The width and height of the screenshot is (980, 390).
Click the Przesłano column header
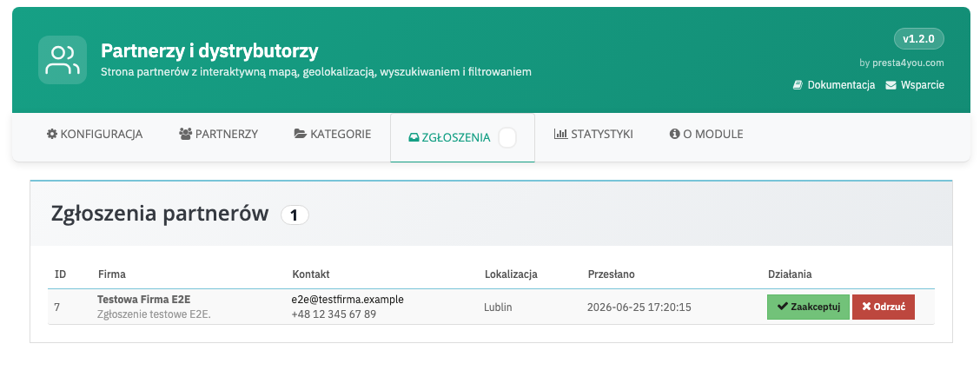pyautogui.click(x=612, y=274)
